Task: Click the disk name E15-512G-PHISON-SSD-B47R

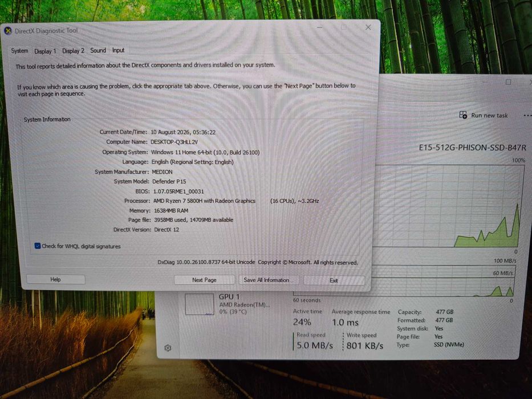Action: click(473, 148)
